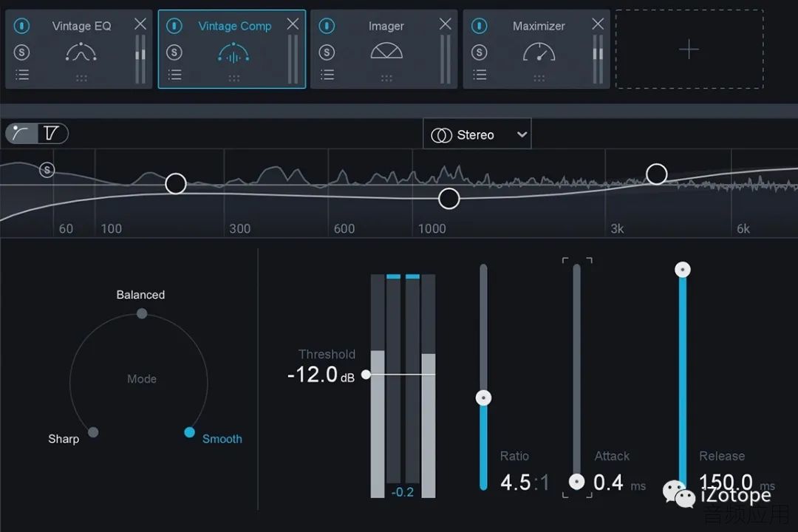Click the Vintage Comp module title
The height and width of the screenshot is (532, 798).
[235, 26]
